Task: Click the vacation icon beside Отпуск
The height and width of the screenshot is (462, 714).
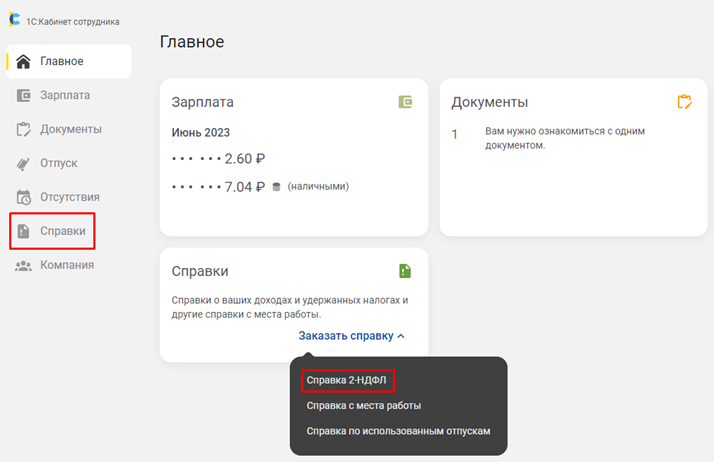Action: 23,163
